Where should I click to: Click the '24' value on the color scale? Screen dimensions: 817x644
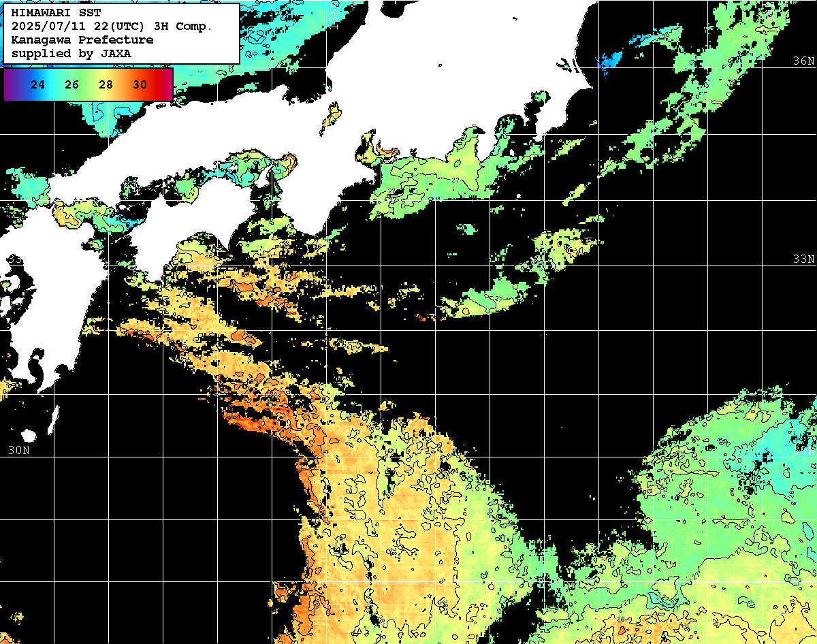[38, 85]
